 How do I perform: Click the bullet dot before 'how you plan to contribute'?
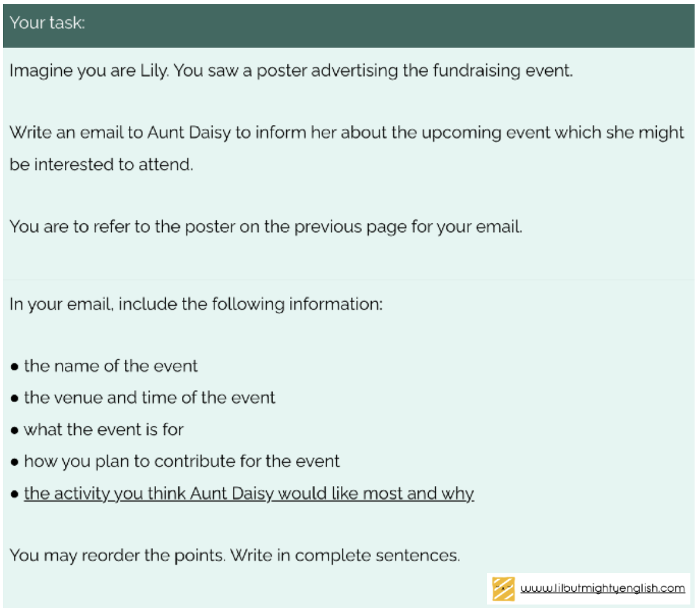point(15,463)
